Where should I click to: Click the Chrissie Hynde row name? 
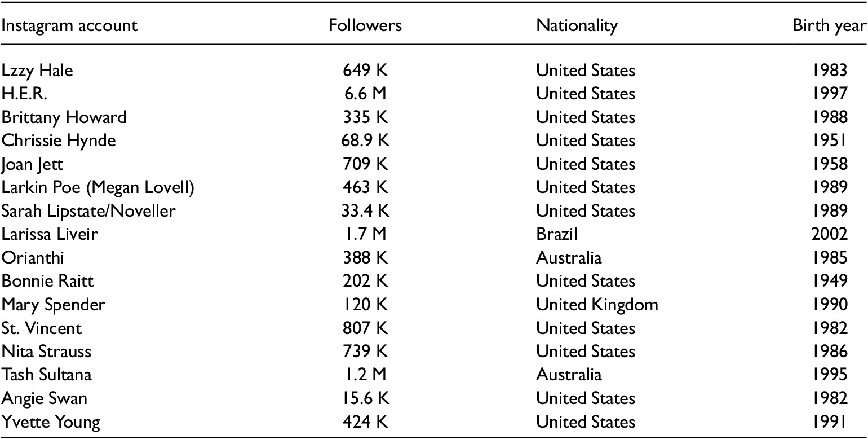tap(58, 141)
